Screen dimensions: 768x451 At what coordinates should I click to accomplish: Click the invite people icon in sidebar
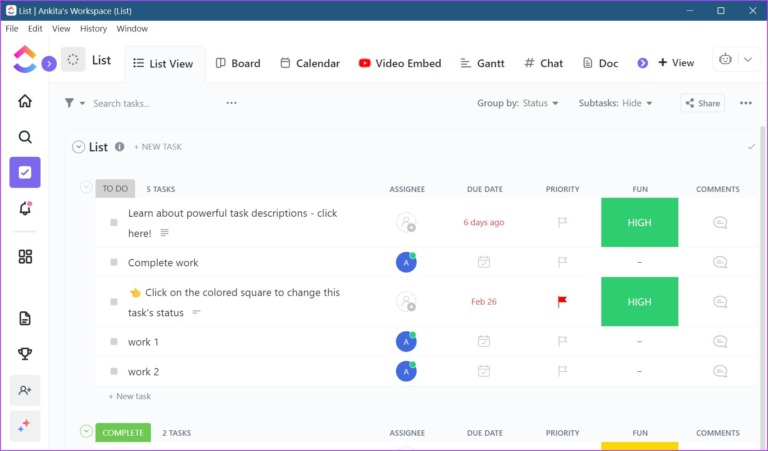point(25,390)
